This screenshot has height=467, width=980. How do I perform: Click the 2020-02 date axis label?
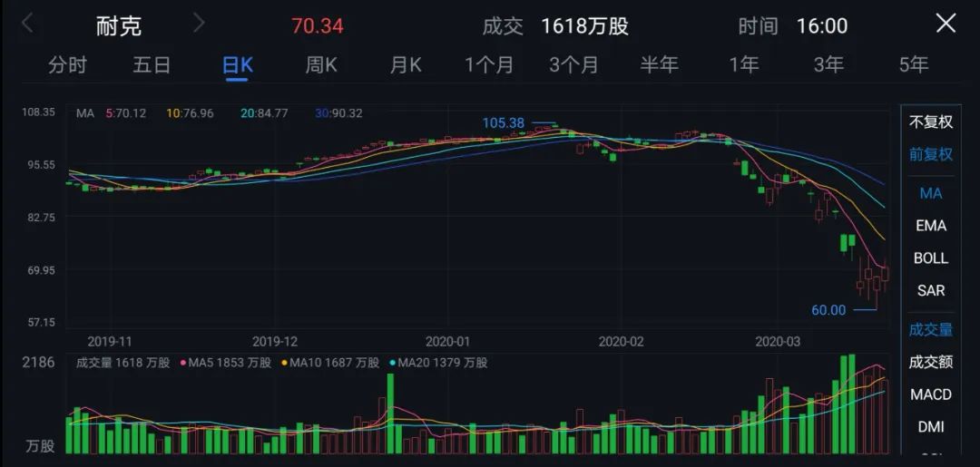click(x=621, y=342)
